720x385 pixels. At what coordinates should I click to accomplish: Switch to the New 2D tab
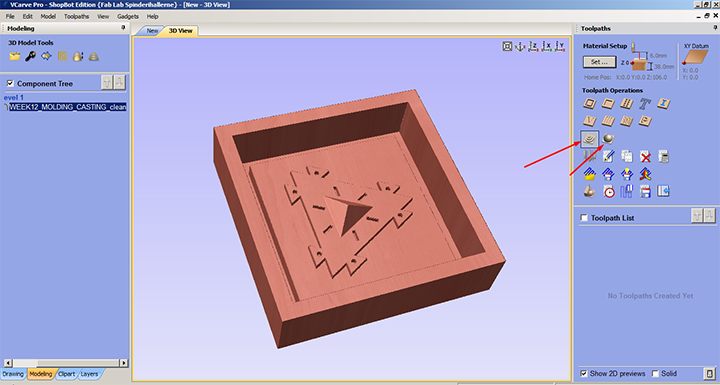152,31
